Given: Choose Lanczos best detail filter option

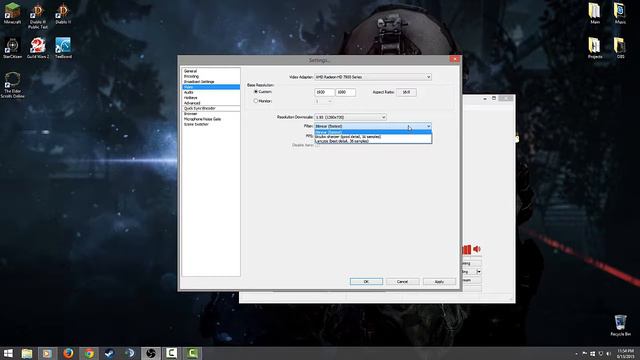Looking at the screenshot, I should coord(373,141).
